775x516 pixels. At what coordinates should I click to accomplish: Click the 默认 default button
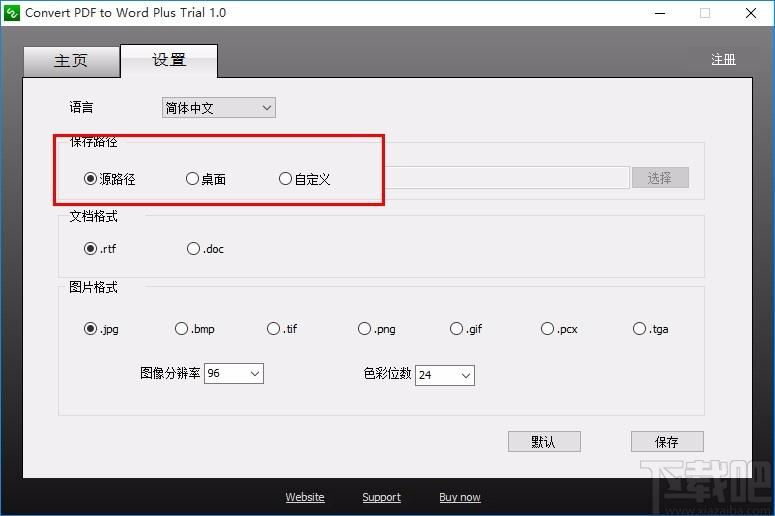[x=544, y=441]
